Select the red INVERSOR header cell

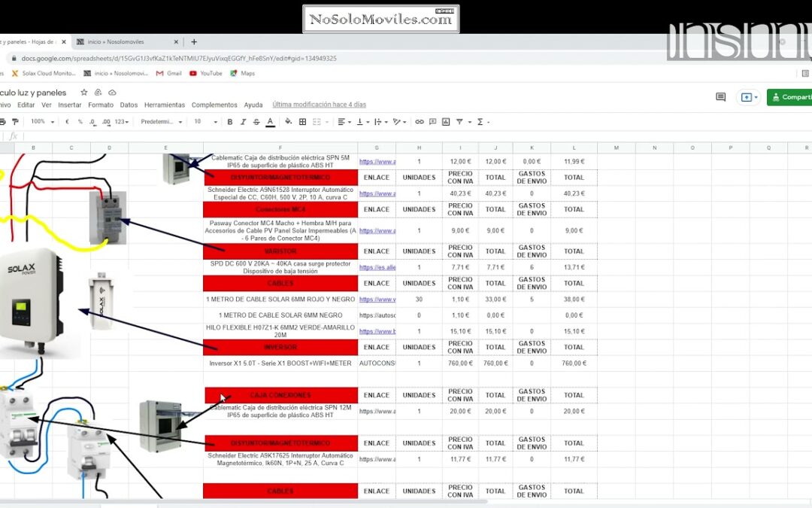click(280, 347)
